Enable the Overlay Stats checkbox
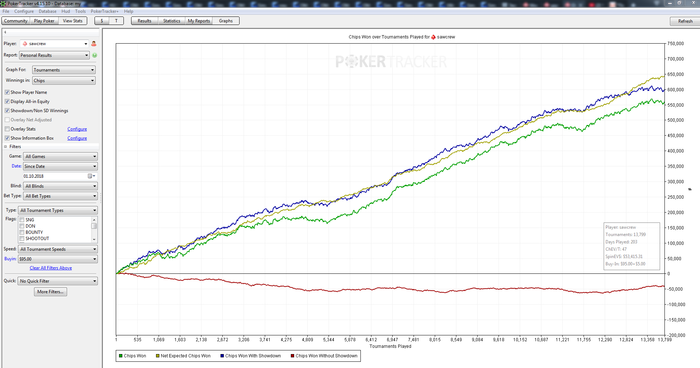700x368 pixels. point(7,129)
